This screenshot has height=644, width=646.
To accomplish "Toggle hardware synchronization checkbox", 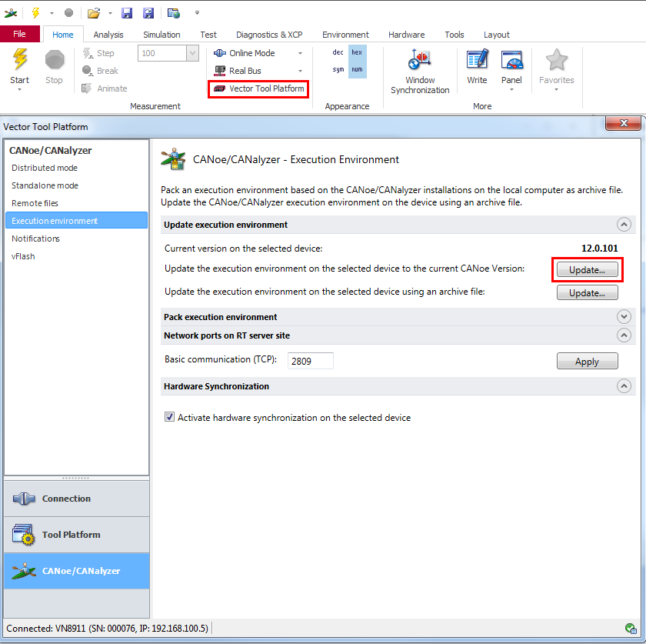I will [x=170, y=418].
